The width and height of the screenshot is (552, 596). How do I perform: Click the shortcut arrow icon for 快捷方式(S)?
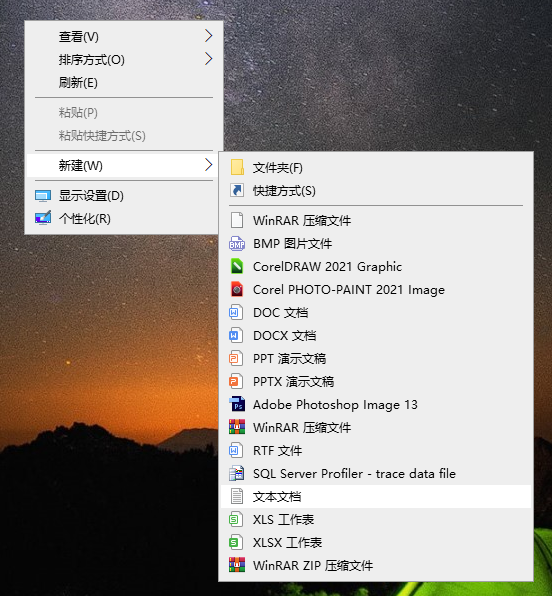237,190
